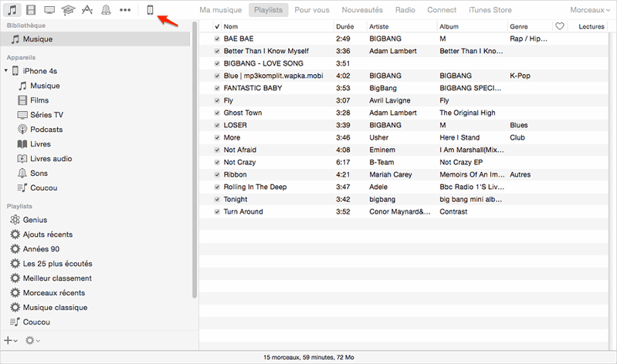Open the Morceaux view dropdown

tap(590, 10)
